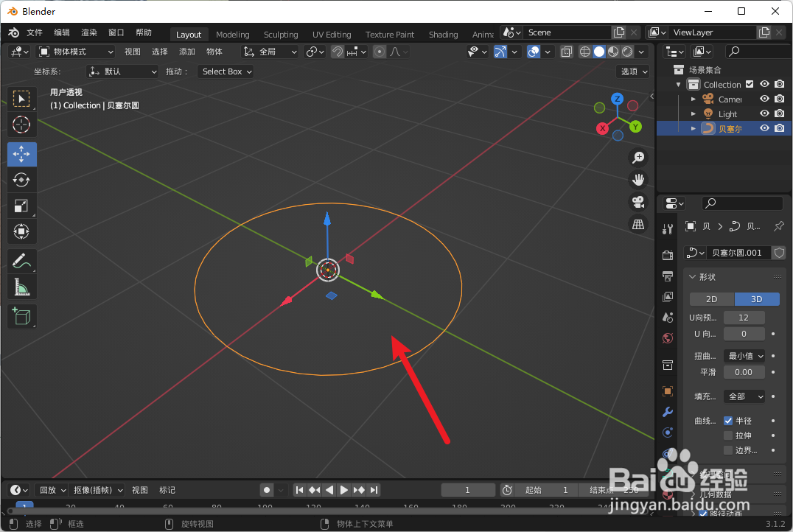Select wireframe viewport shading

584,52
